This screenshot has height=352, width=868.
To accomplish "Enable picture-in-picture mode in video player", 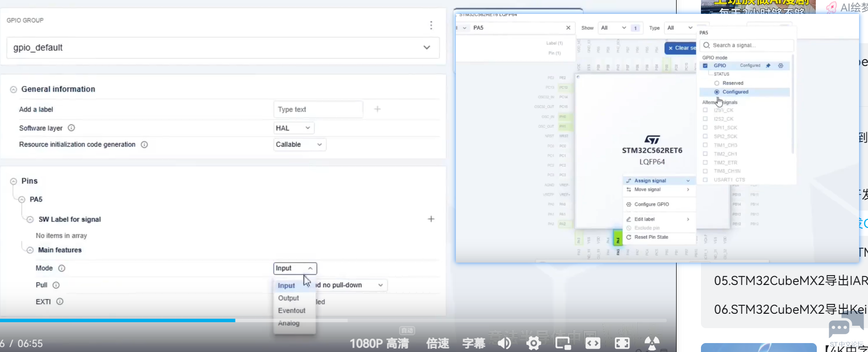I will click(x=563, y=343).
